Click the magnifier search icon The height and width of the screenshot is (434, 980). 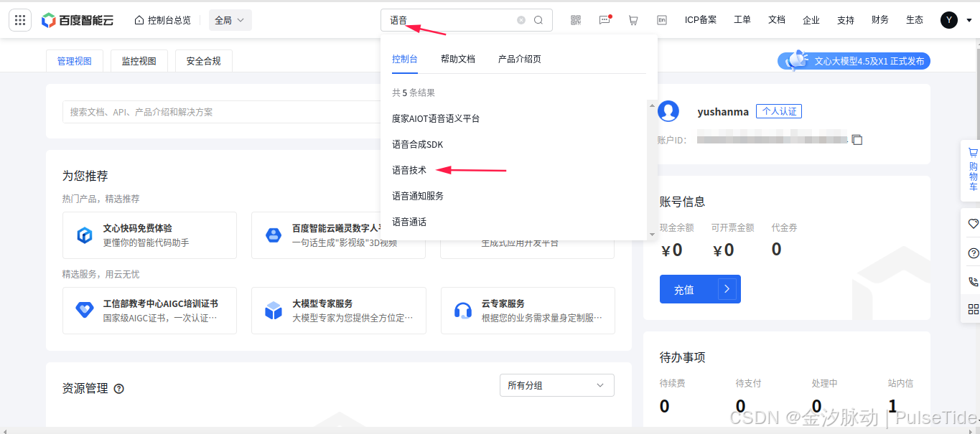pos(538,20)
